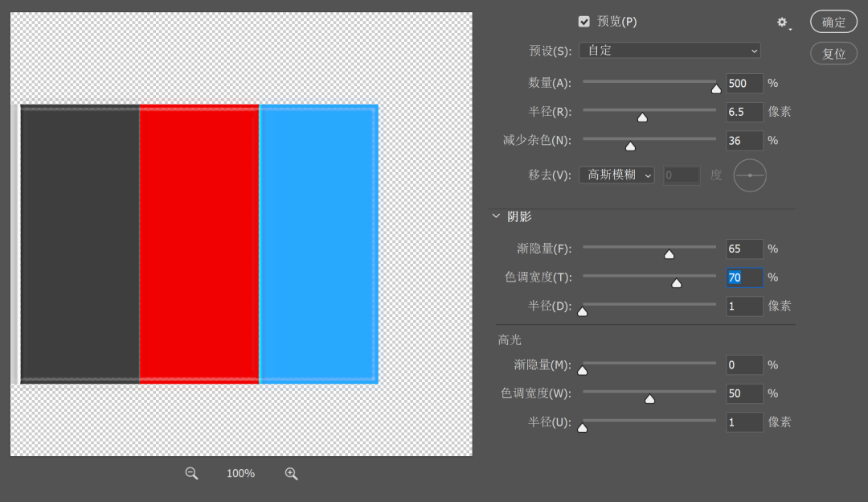Open the 预设(S) preset dropdown
The width and height of the screenshot is (868, 502).
[669, 51]
